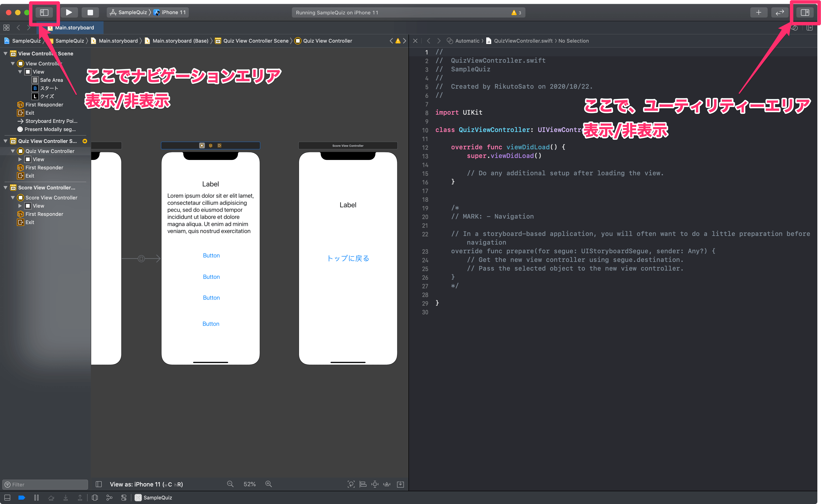Select the トップに戻る button in the canvas

pyautogui.click(x=348, y=258)
